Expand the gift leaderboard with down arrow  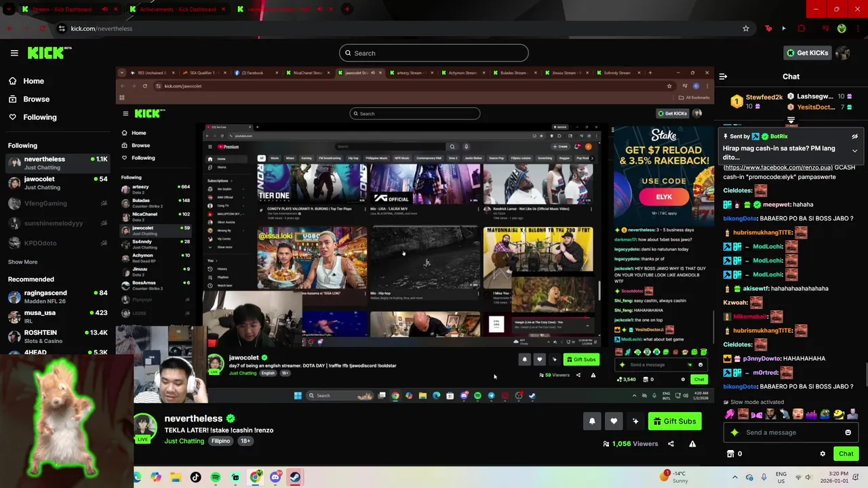click(x=791, y=120)
